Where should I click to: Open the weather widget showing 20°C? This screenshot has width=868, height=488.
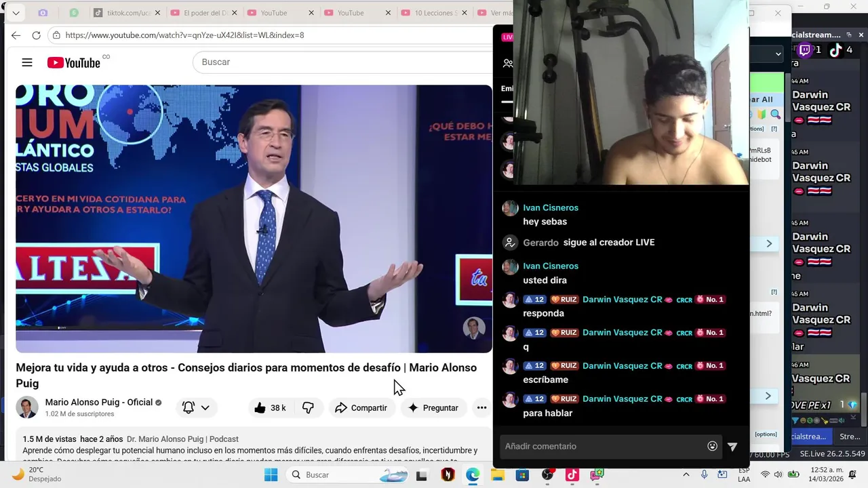click(37, 474)
